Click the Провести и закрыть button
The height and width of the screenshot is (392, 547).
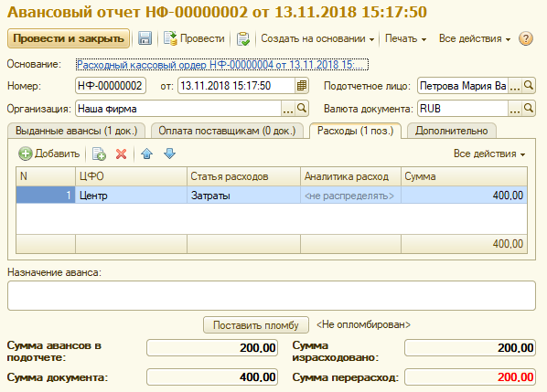coord(69,38)
